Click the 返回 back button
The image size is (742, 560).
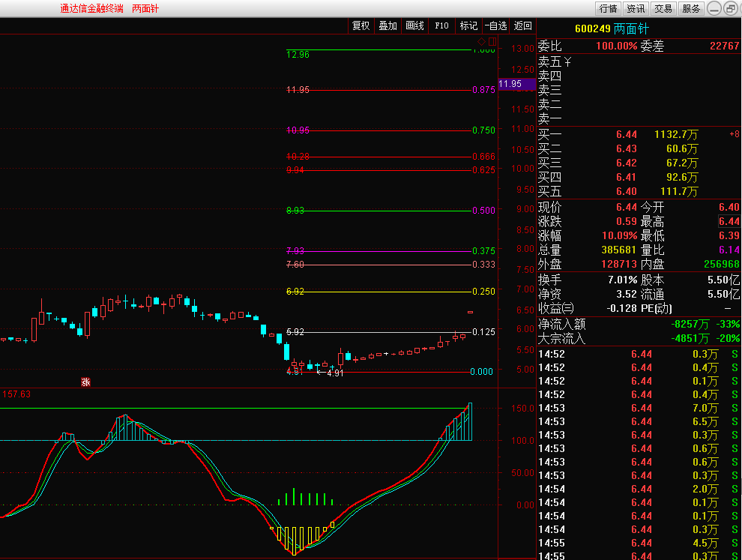pos(522,25)
